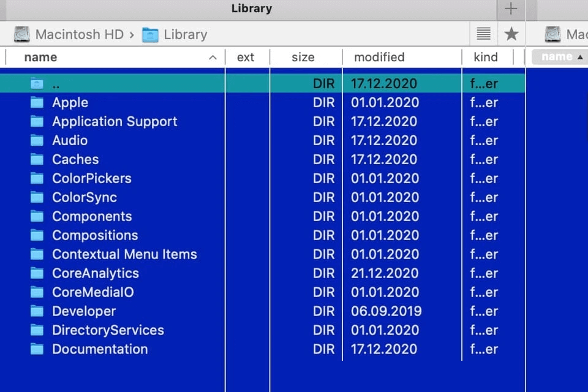This screenshot has width=588, height=392.
Task: Click Contextual Menu Items name
Action: click(x=124, y=254)
